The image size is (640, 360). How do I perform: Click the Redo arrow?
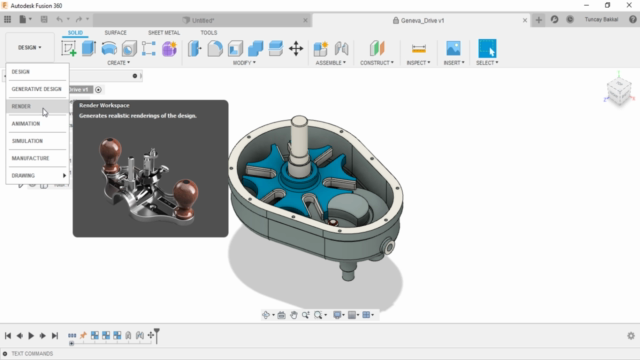click(x=79, y=19)
